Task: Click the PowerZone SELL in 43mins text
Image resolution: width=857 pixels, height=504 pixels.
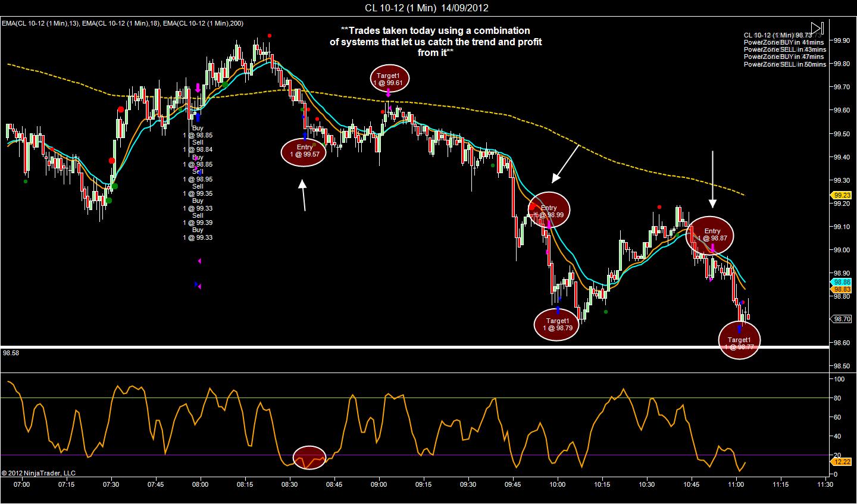Action: click(x=784, y=50)
